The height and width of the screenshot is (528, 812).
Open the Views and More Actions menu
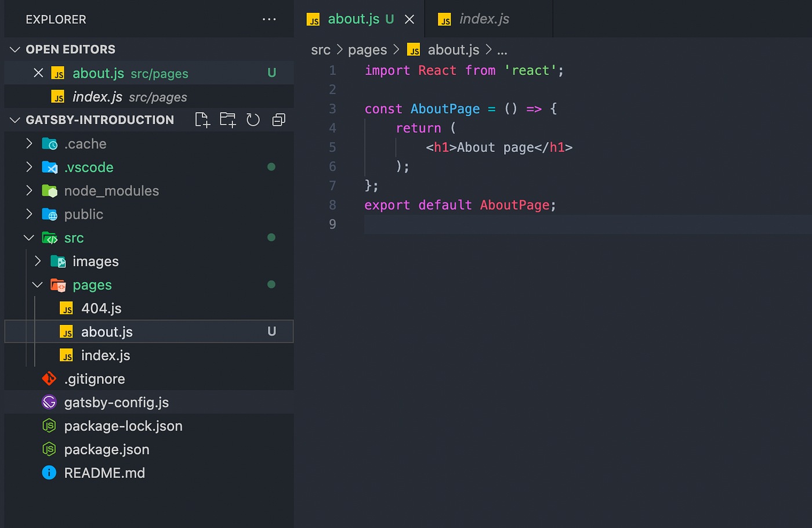pos(269,19)
